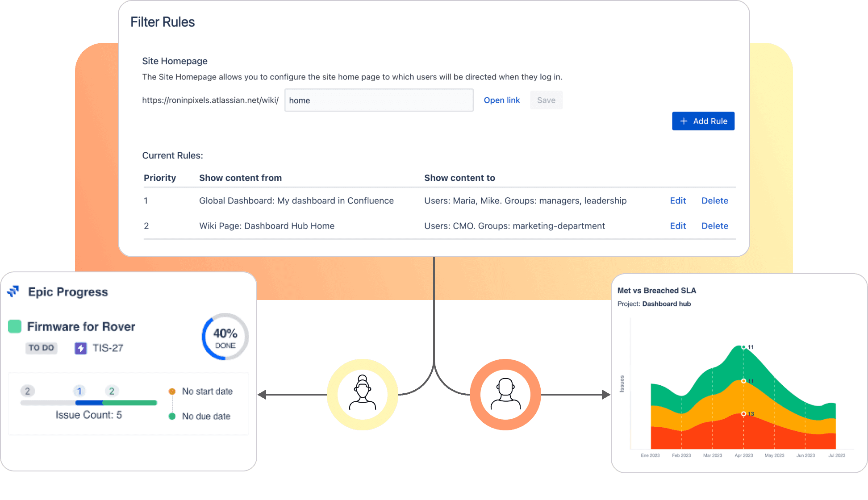Image resolution: width=868 pixels, height=500 pixels.
Task: Click the grey badge showing 2 issues
Action: point(28,391)
